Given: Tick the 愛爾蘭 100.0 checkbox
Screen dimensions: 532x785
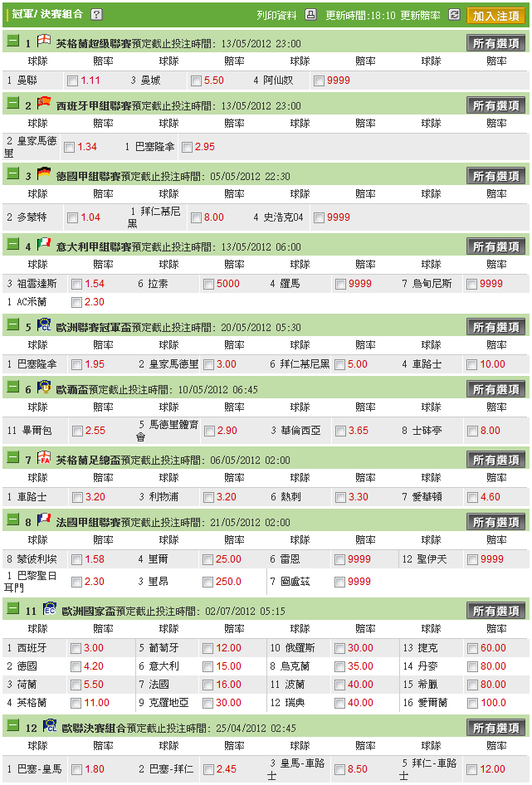Looking at the screenshot, I should click(472, 704).
